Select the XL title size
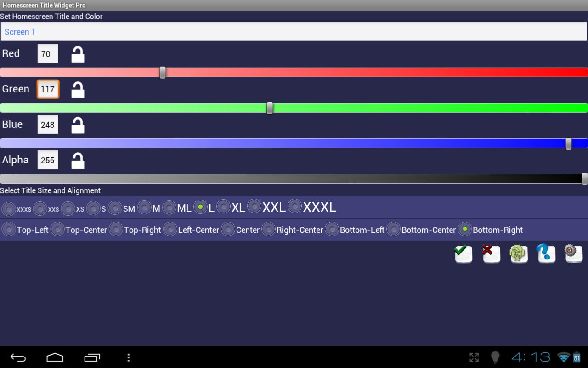This screenshot has height=368, width=588. (x=231, y=207)
